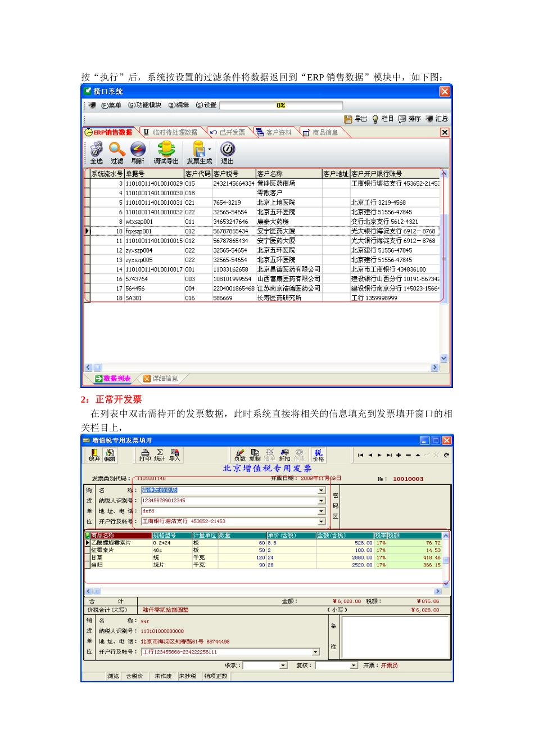Click the 全选 (select all) toolbar icon
Viewport: 534px width, 756px height.
click(97, 152)
